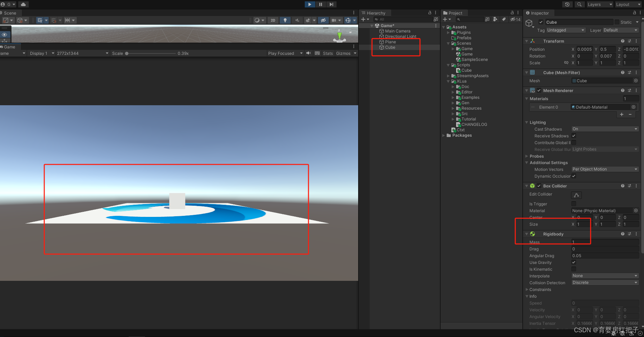Open the Collision Detection dropdown showing Discrete
The image size is (644, 337).
604,283
